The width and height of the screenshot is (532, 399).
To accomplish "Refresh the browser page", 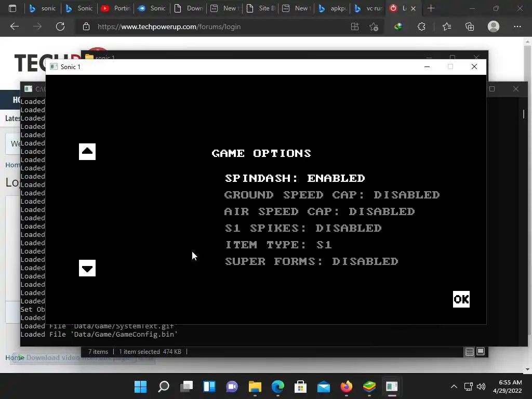I will click(x=60, y=26).
